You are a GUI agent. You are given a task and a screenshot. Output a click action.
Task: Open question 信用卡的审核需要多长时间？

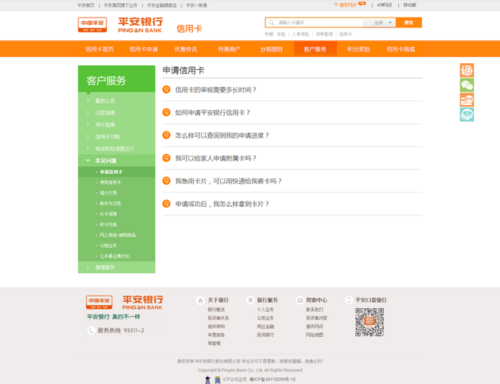216,90
